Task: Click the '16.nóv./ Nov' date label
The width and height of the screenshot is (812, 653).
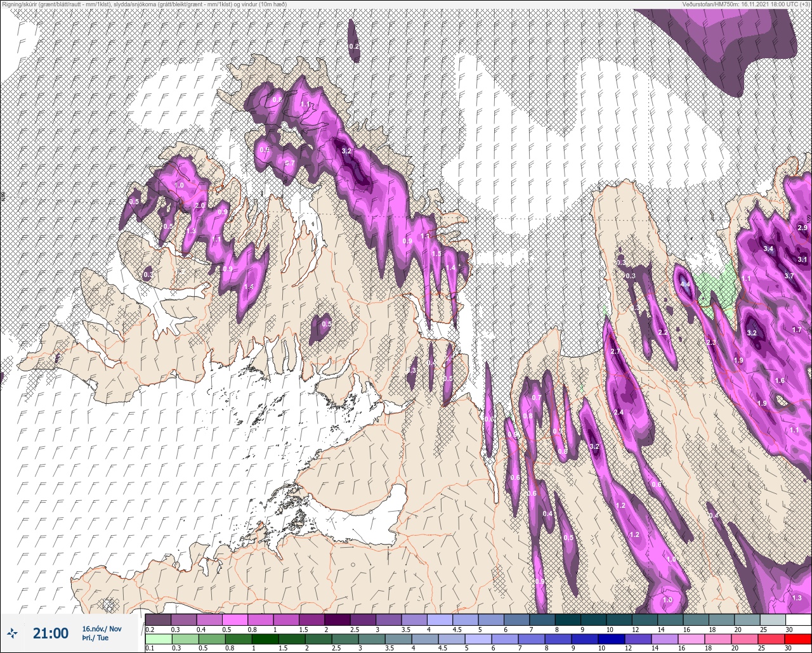Action: [101, 628]
